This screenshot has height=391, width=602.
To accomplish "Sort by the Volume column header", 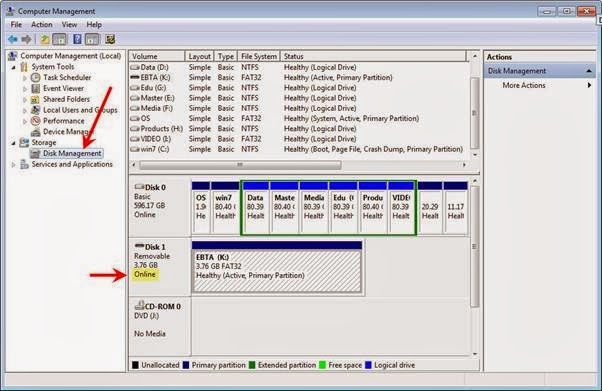I will click(x=157, y=56).
